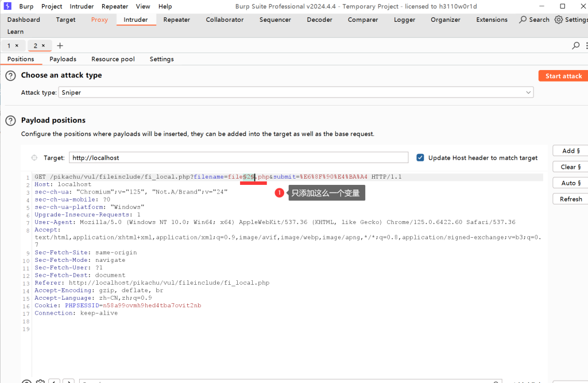
Task: Switch to the Dashboard tab
Action: coord(24,20)
